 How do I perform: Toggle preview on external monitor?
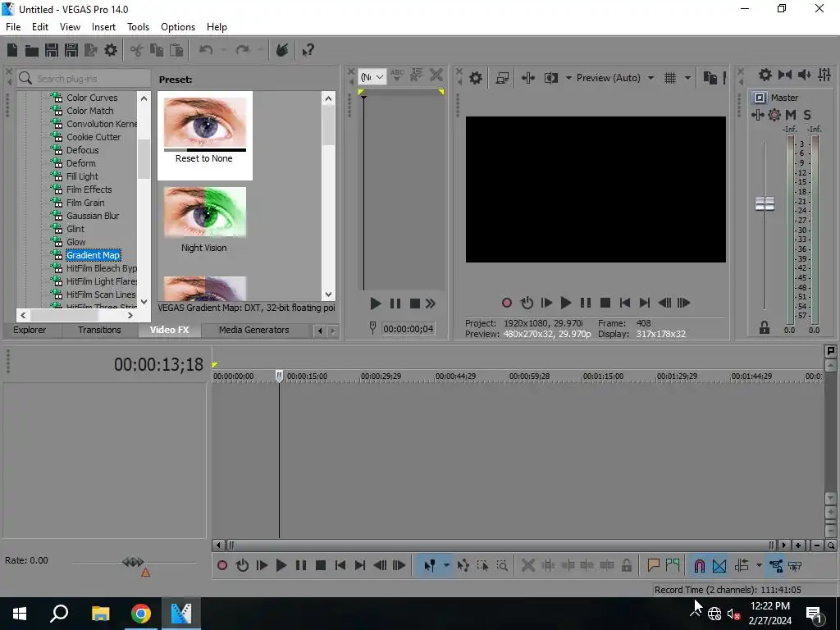502,78
